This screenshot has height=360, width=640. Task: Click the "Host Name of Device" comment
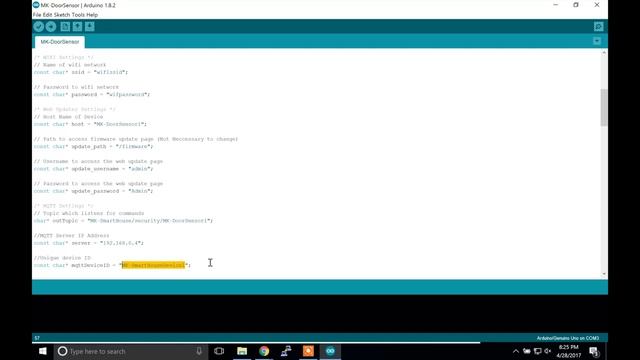(x=68, y=117)
